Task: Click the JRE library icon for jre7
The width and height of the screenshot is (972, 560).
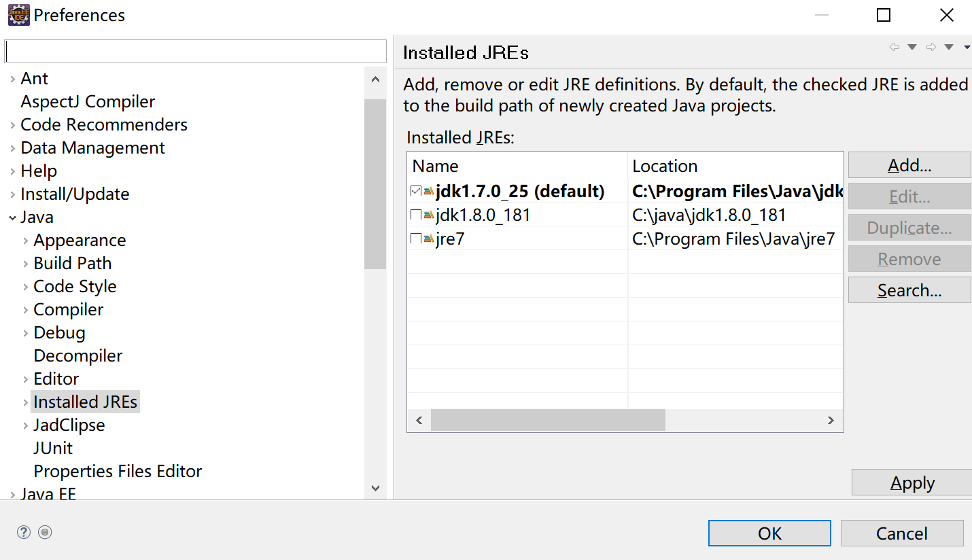Action: 428,239
